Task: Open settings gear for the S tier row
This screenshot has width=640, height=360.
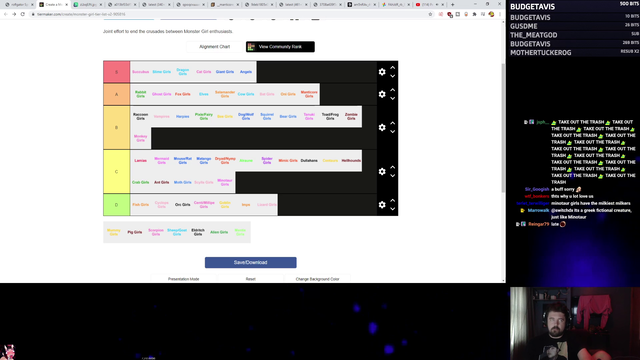Action: point(382,72)
